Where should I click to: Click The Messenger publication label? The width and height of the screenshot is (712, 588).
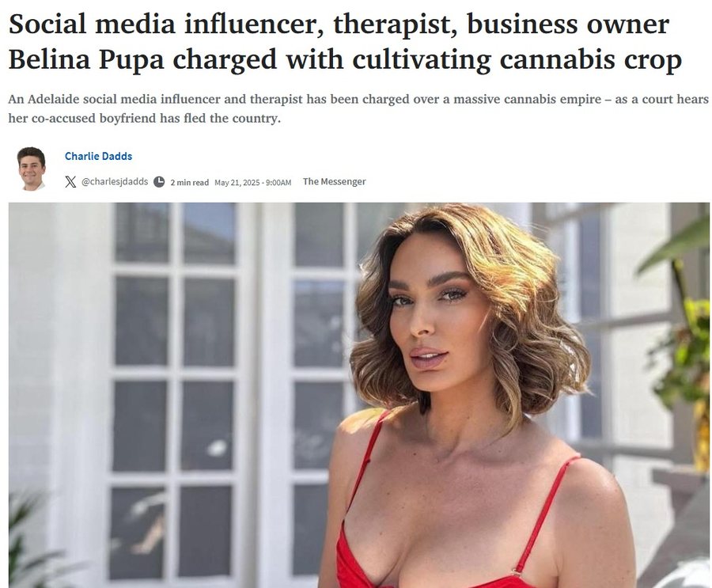coord(334,181)
